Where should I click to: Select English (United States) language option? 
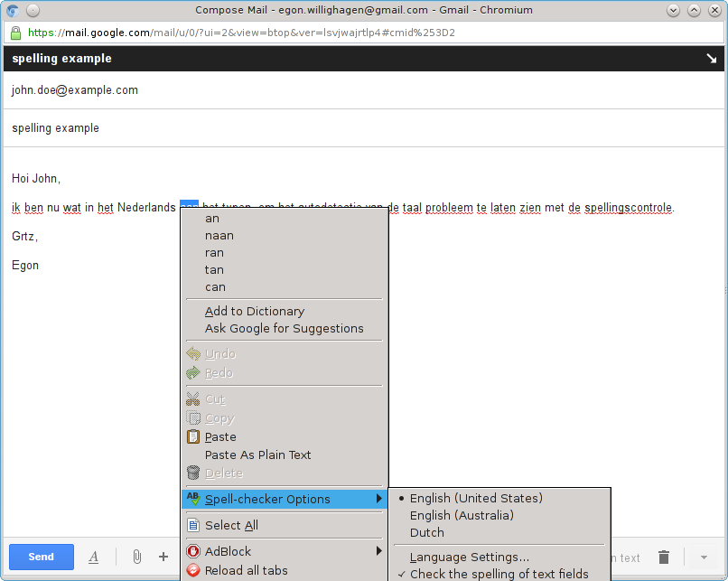click(476, 498)
